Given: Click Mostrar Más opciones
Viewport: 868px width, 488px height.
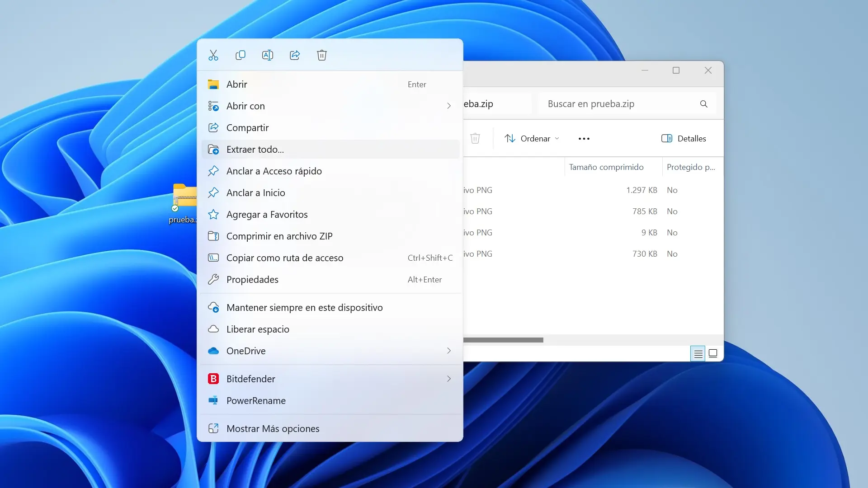Looking at the screenshot, I should [273, 429].
